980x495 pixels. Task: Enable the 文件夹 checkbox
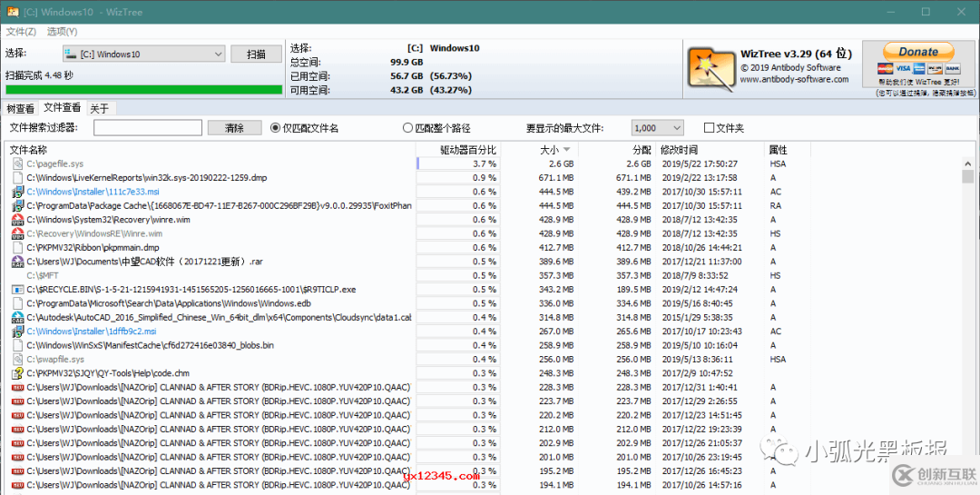[x=709, y=128]
